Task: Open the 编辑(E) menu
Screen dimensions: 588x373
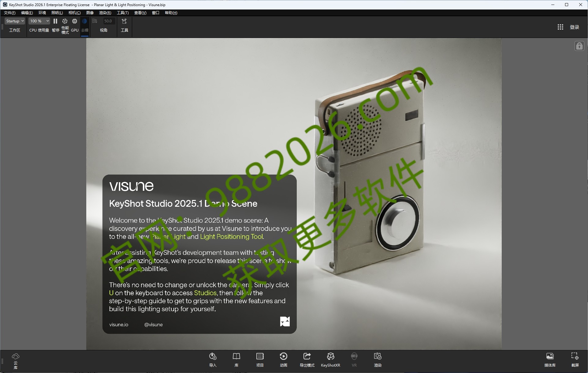Action: (27, 13)
